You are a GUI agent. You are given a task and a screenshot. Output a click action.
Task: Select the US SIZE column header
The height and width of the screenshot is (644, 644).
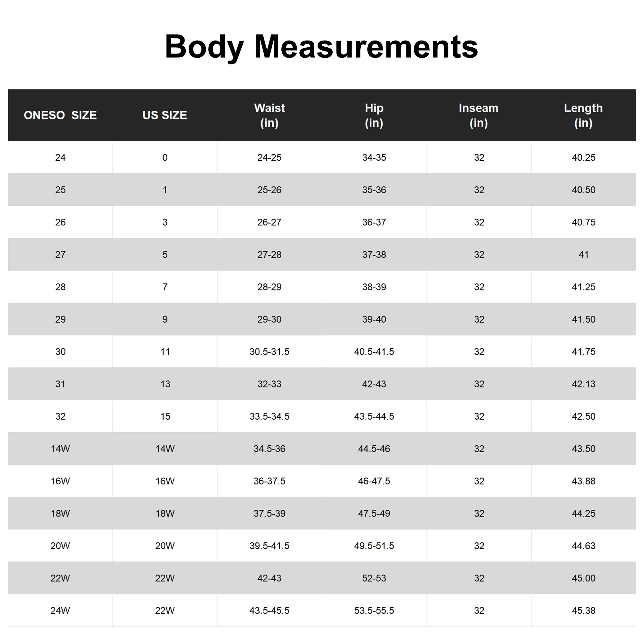pyautogui.click(x=165, y=115)
